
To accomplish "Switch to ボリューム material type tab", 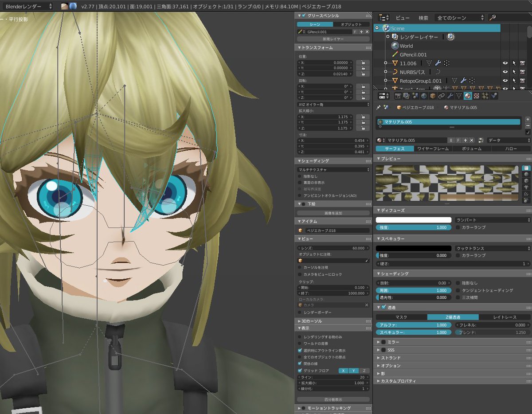I will click(472, 149).
